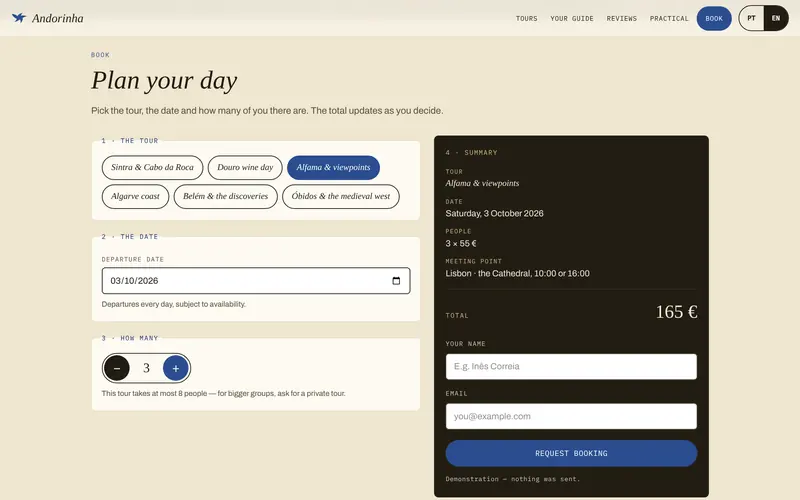This screenshot has height=500, width=800.
Task: Click 'Lisbon · the Cathedral, 10:00 or 16:00' text
Action: click(517, 273)
